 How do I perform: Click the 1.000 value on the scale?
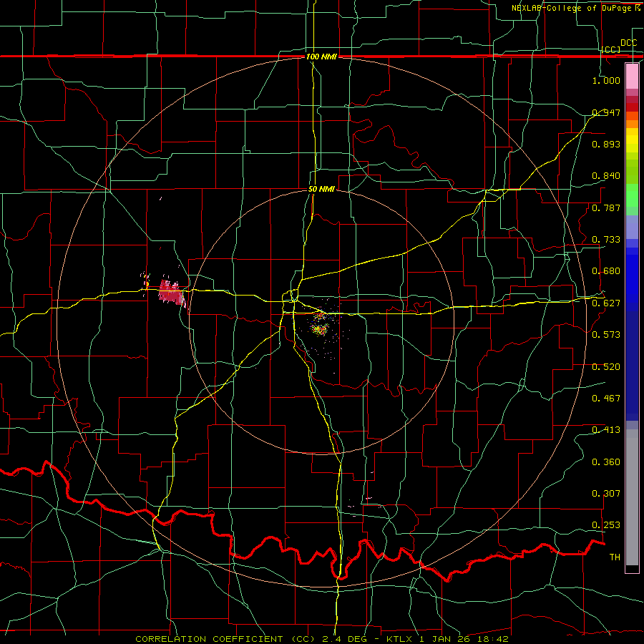(x=606, y=80)
